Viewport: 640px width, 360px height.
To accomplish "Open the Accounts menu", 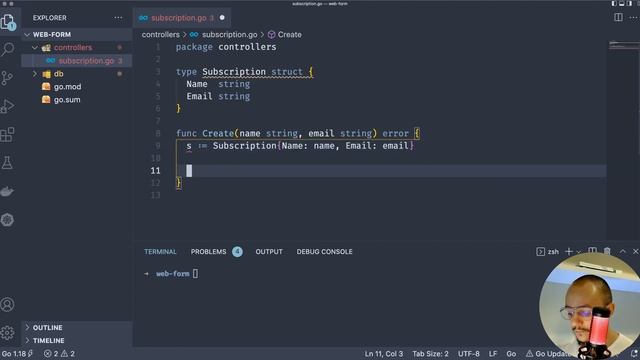I will pyautogui.click(x=7, y=304).
